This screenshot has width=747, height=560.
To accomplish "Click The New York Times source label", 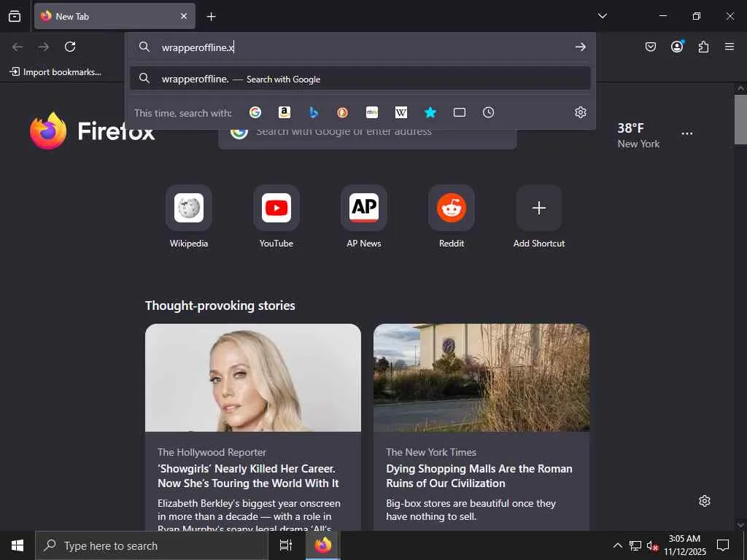I will pos(431,452).
